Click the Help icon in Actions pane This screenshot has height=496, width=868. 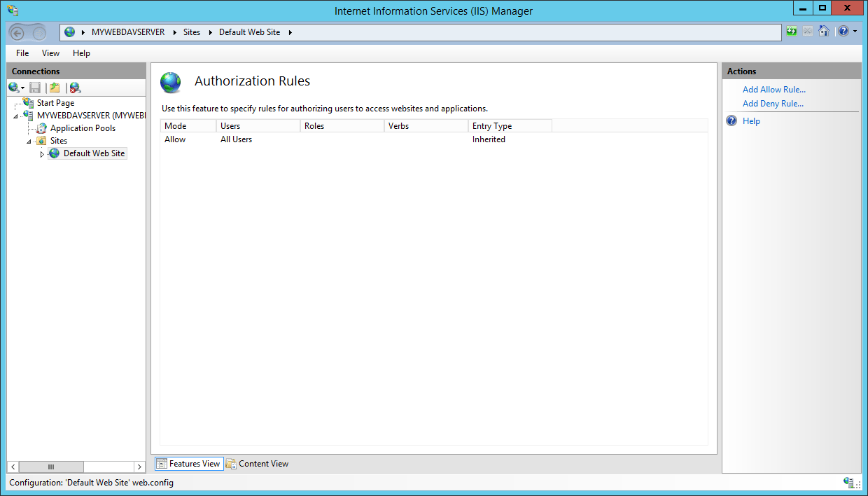[731, 120]
